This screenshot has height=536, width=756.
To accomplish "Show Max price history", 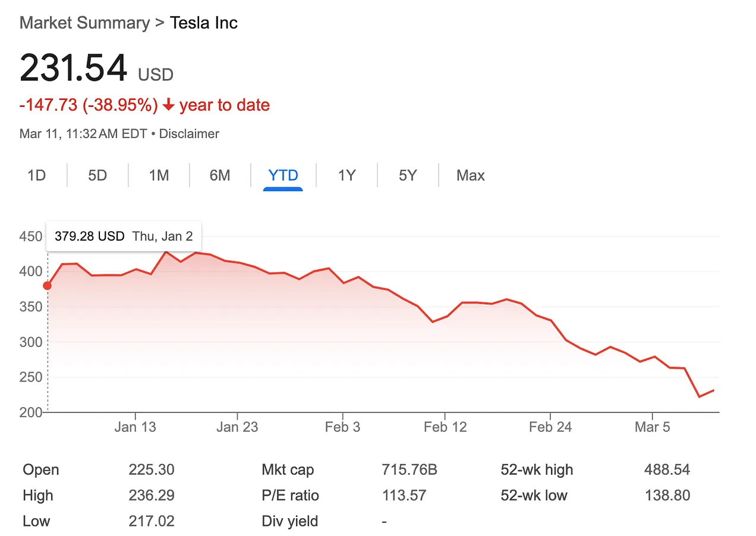I will tap(471, 176).
